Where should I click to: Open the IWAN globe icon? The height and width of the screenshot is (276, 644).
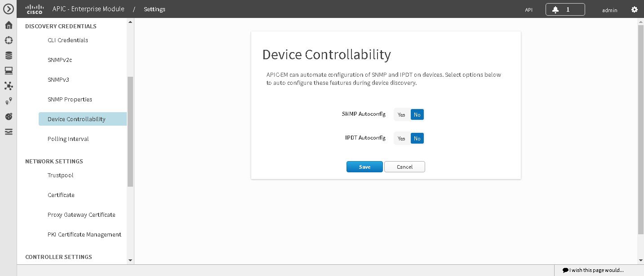pyautogui.click(x=8, y=116)
